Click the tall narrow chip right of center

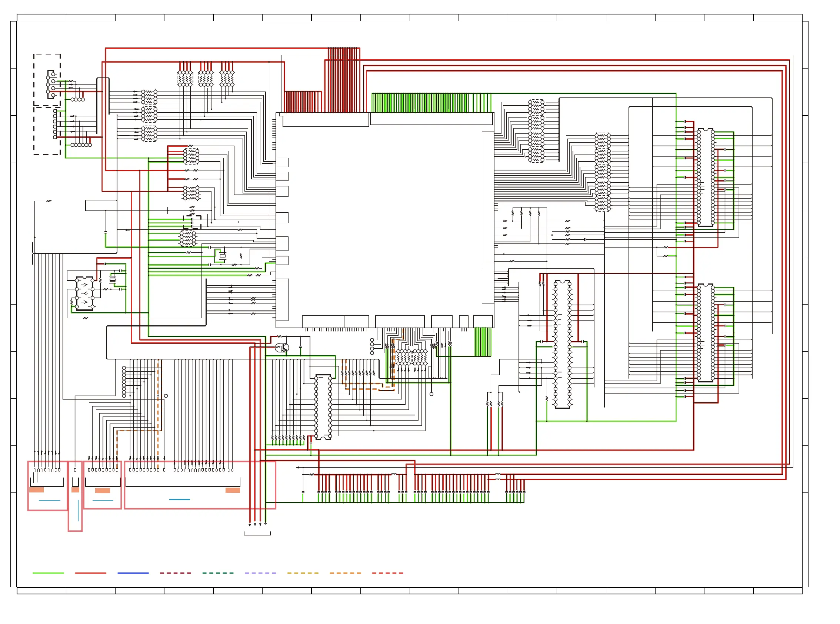(562, 344)
